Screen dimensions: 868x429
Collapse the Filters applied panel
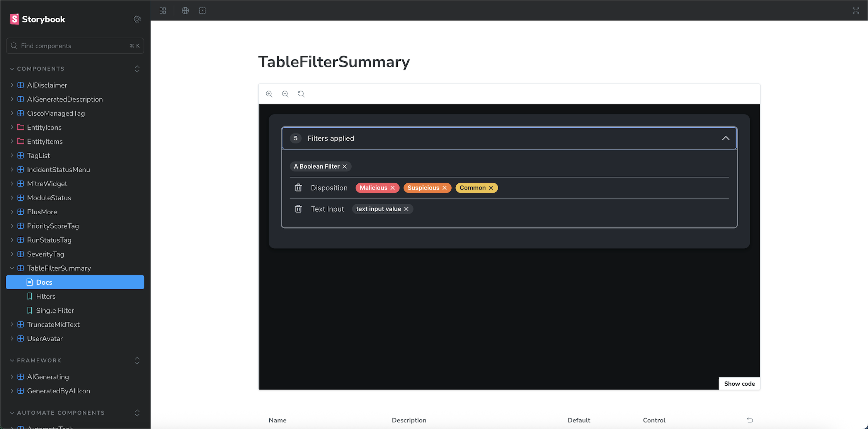(x=725, y=138)
